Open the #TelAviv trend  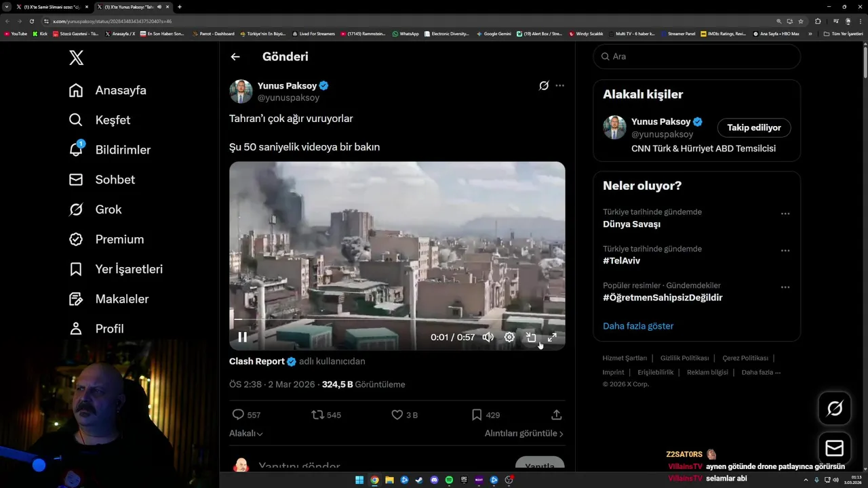(x=621, y=261)
